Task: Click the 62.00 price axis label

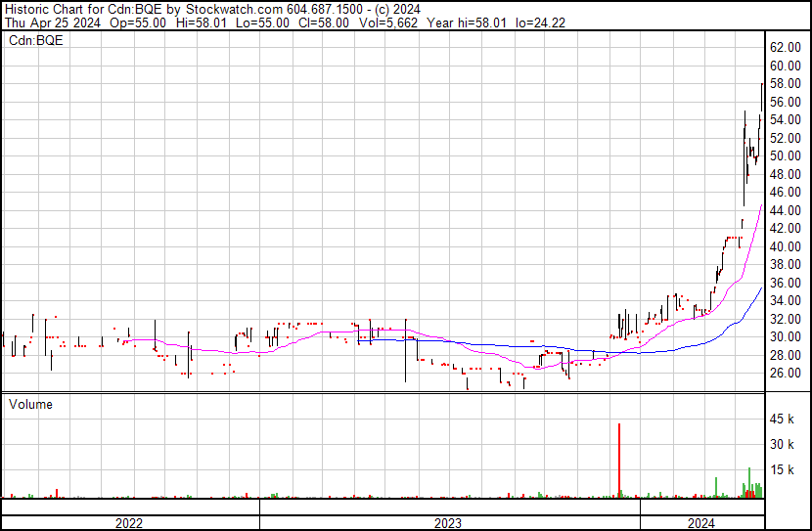Action: [x=785, y=47]
